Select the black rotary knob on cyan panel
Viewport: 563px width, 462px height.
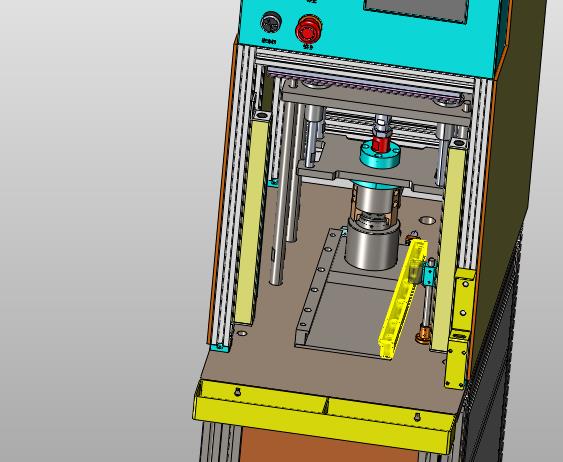click(271, 23)
